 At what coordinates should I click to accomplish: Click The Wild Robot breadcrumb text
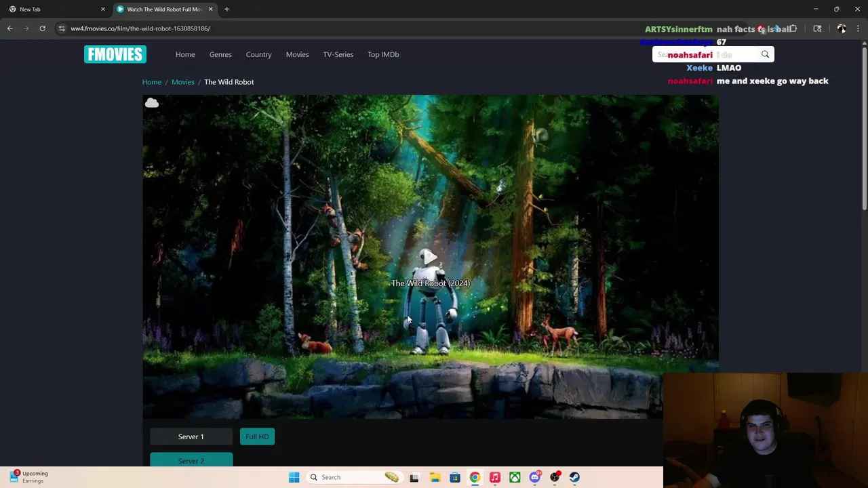click(x=229, y=82)
